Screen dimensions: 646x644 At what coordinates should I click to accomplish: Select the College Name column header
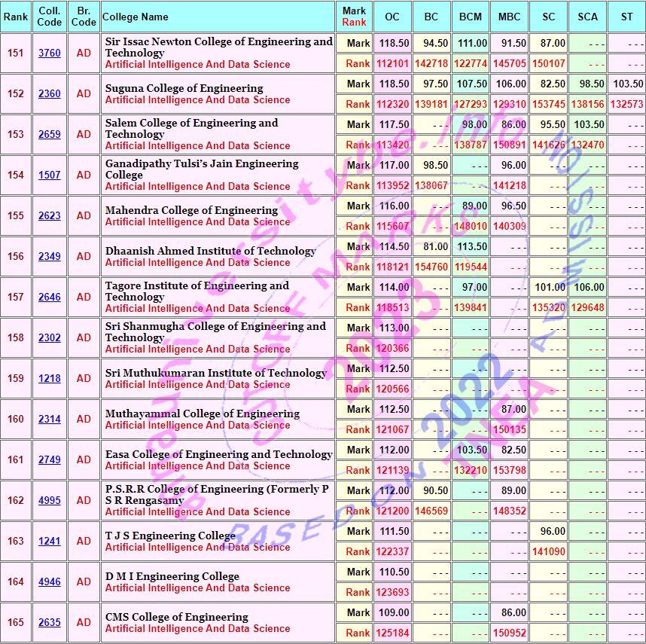pos(136,17)
